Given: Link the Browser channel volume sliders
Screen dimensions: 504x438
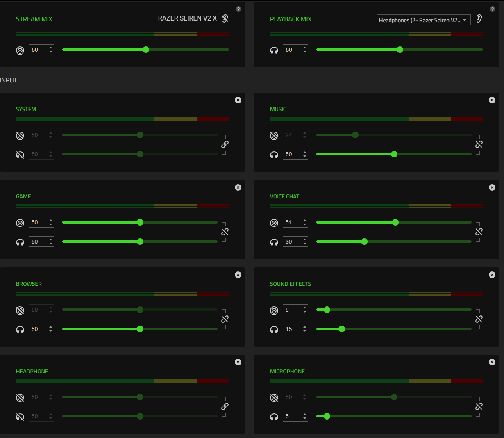Looking at the screenshot, I should click(225, 319).
